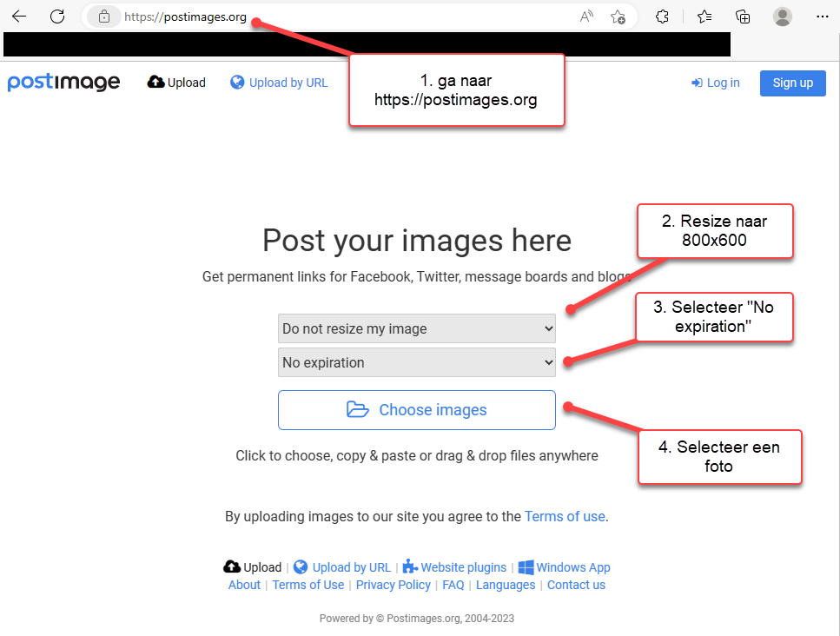Image resolution: width=840 pixels, height=636 pixels.
Task: Open the About link in footer
Action: [244, 585]
